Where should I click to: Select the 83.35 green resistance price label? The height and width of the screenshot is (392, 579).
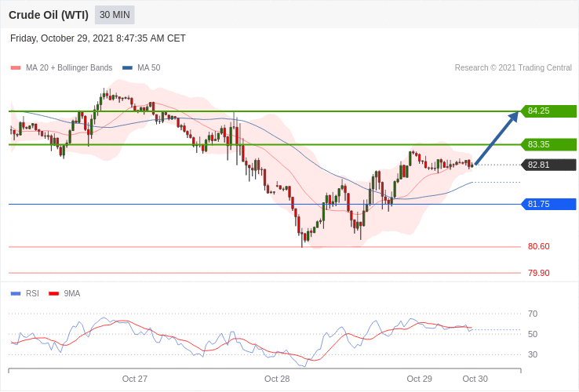pyautogui.click(x=548, y=144)
